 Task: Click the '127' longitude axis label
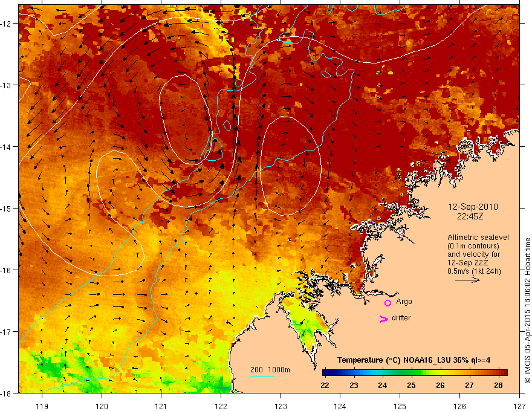pos(519,406)
